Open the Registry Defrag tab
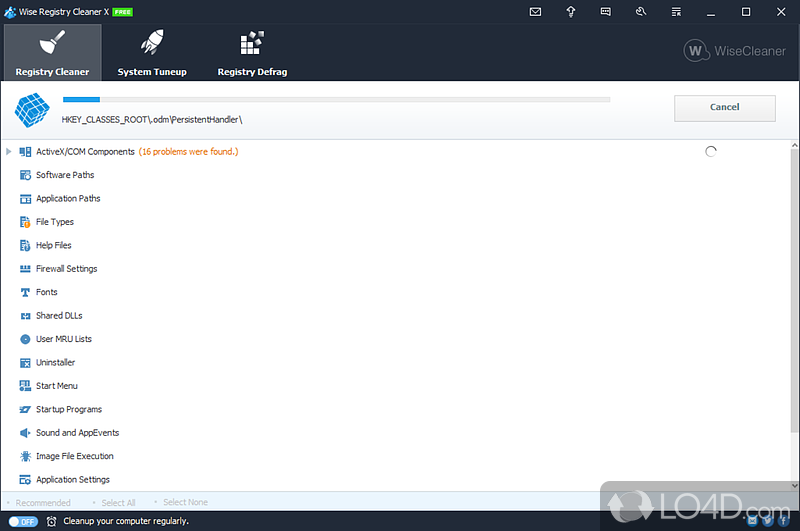 tap(252, 53)
